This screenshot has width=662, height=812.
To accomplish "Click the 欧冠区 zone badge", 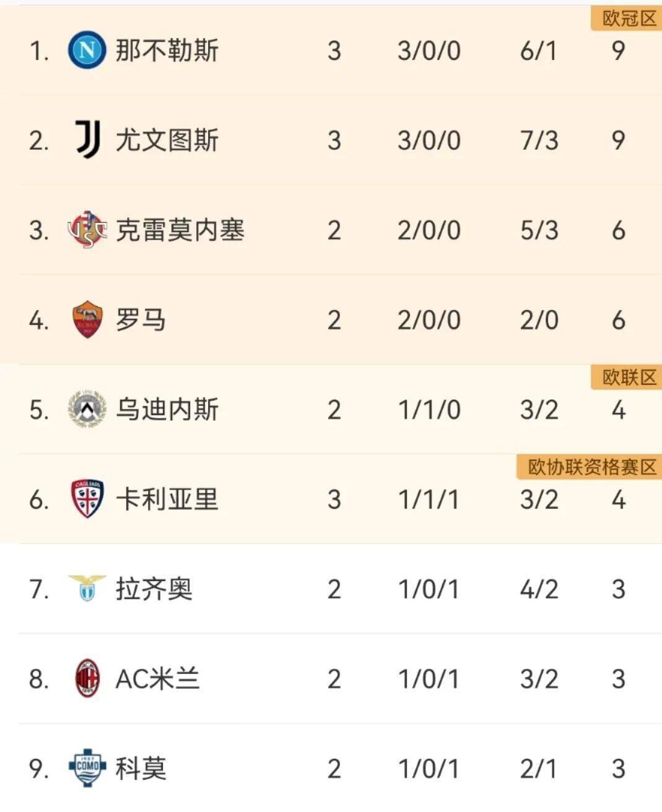I will (x=628, y=19).
